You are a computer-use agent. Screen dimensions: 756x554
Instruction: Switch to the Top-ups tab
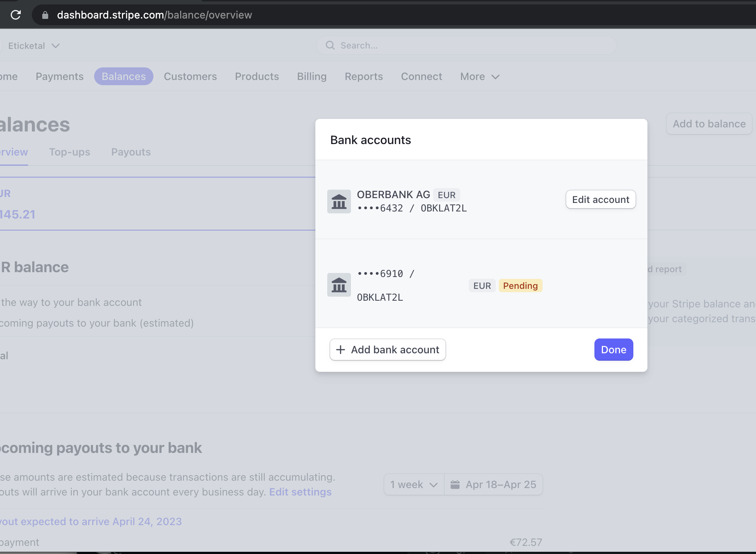pyautogui.click(x=70, y=152)
